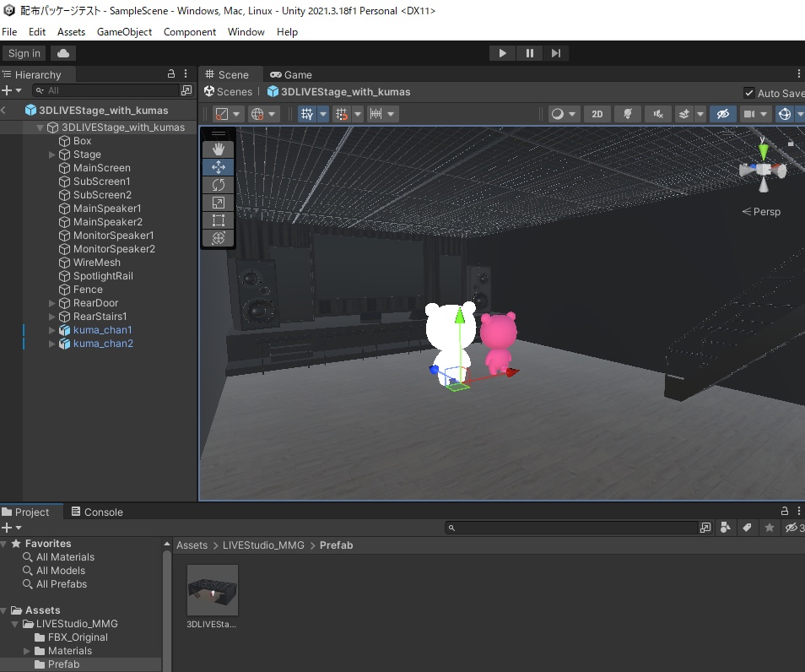Select the Move tool in scene overlay

[219, 167]
